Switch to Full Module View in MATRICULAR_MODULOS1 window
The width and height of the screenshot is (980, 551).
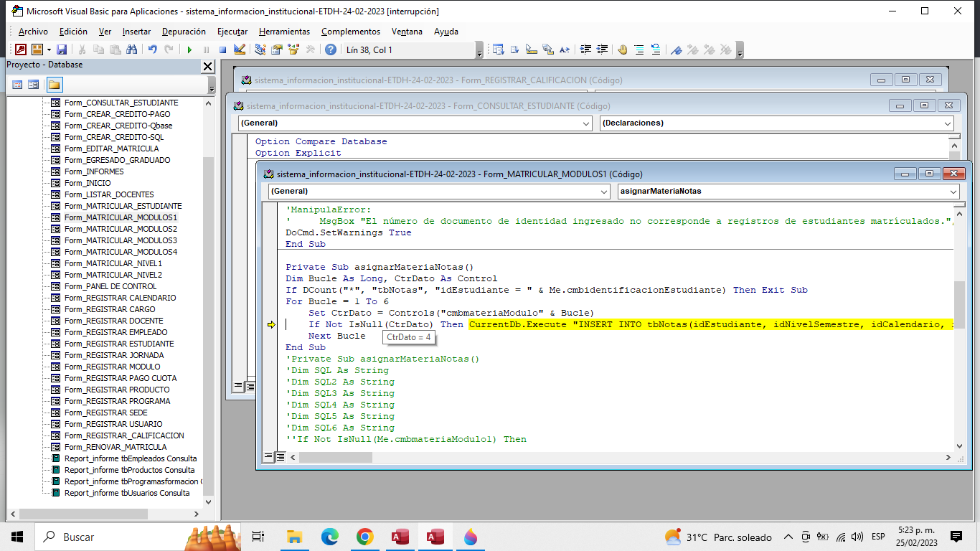click(x=281, y=457)
